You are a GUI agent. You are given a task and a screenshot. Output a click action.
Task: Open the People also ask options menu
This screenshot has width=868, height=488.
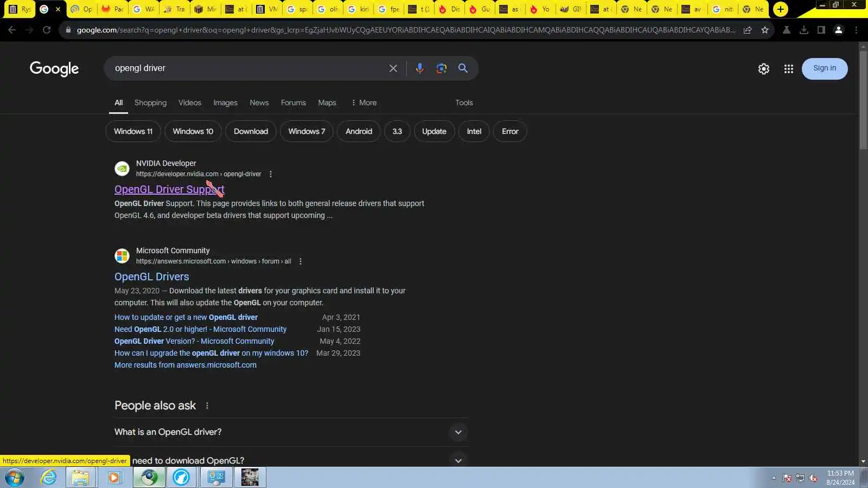207,406
